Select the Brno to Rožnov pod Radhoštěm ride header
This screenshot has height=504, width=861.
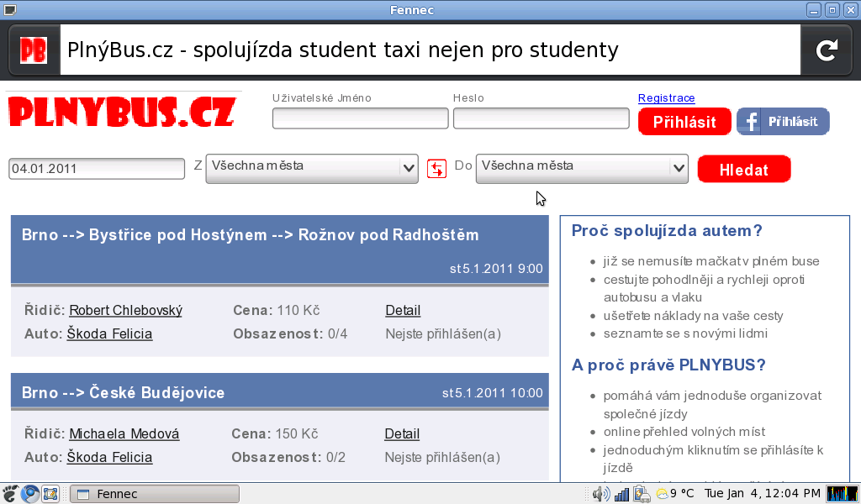click(279, 249)
